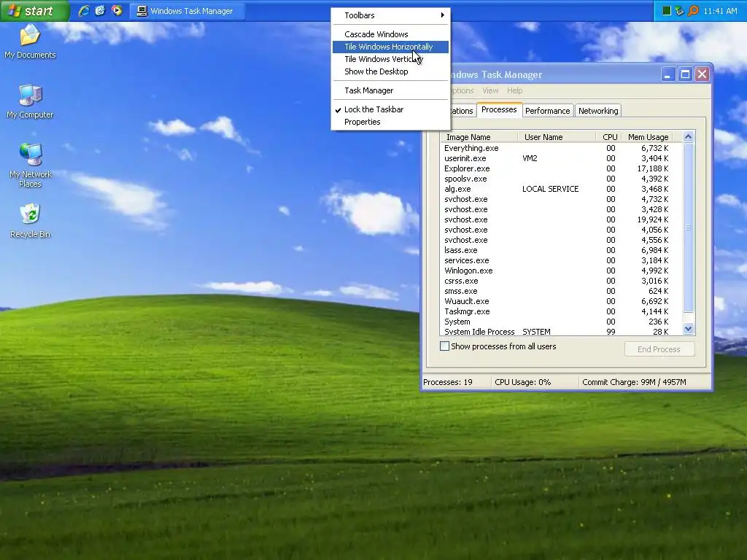Open the Help menu in Task Manager
Image resolution: width=747 pixels, height=560 pixels.
(514, 90)
